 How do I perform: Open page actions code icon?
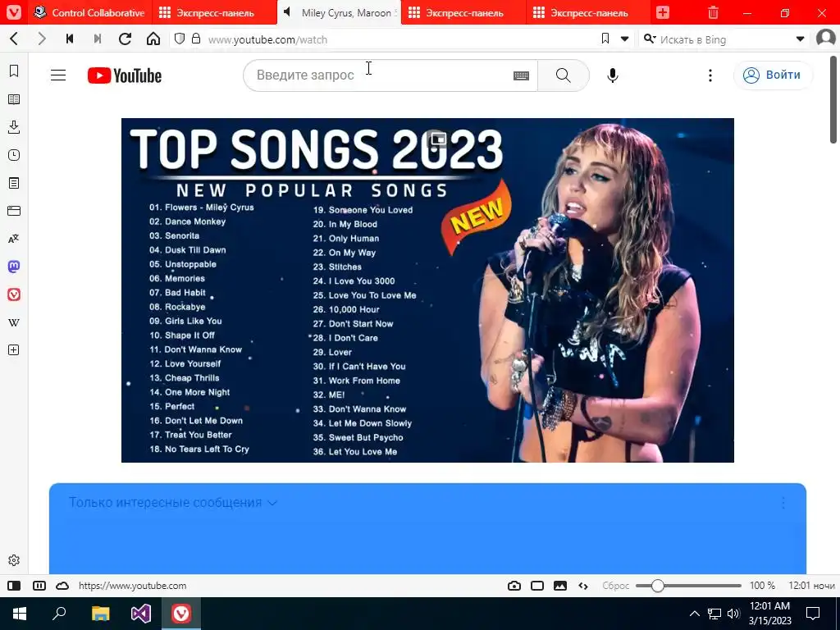coord(583,586)
